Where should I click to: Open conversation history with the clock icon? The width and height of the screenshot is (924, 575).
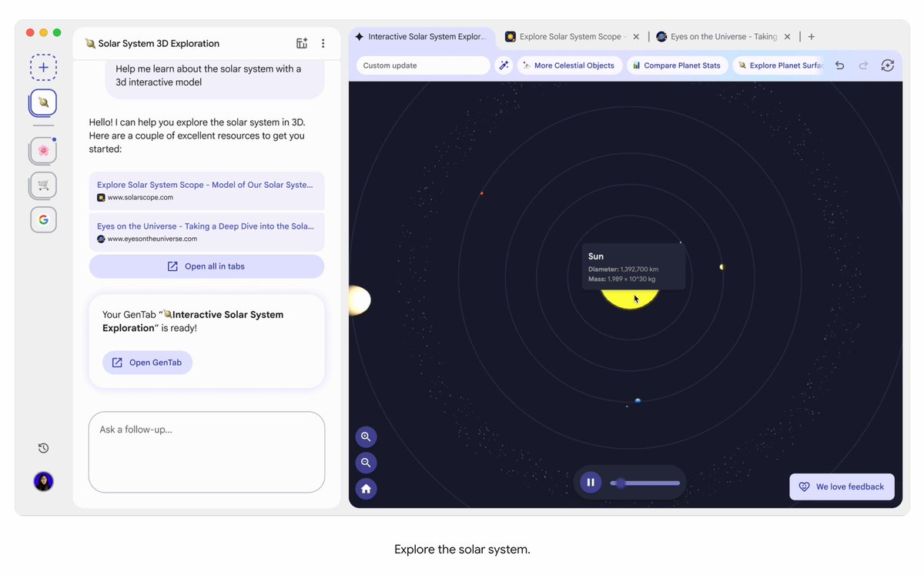tap(43, 447)
